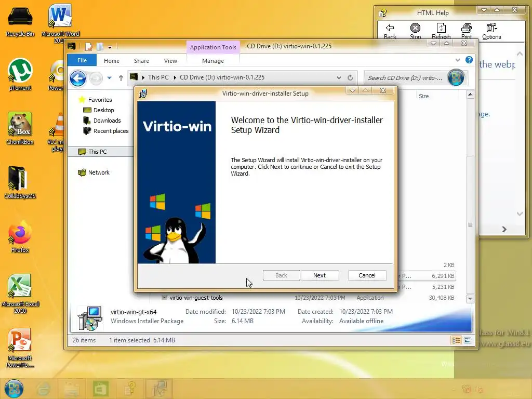Open the µTorrent desktop shortcut
This screenshot has width=532, height=399.
[x=20, y=75]
